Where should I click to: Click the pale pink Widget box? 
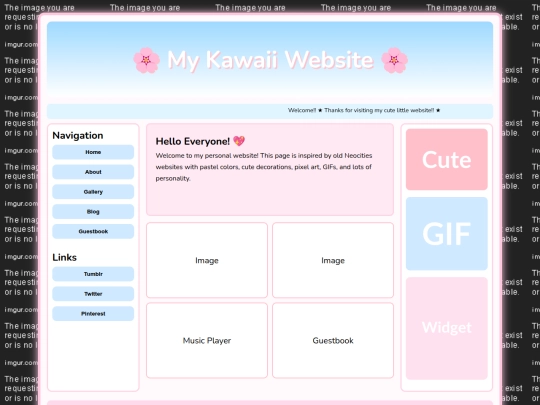coord(447,329)
